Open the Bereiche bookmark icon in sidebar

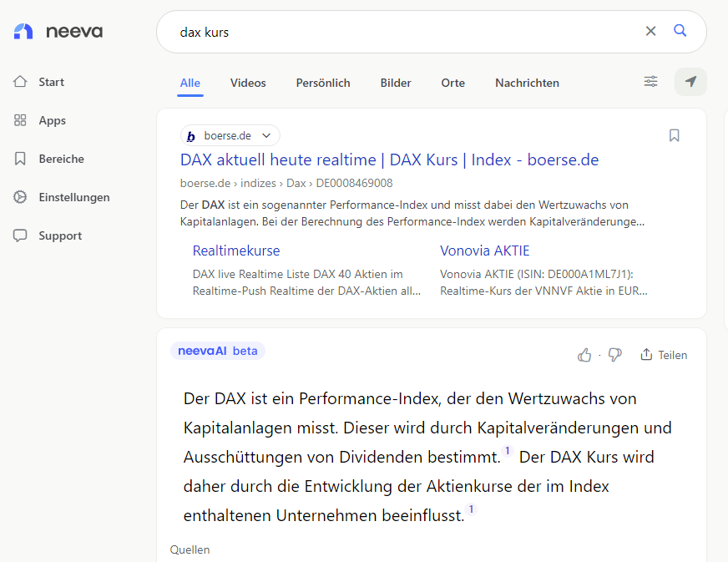pyautogui.click(x=20, y=159)
